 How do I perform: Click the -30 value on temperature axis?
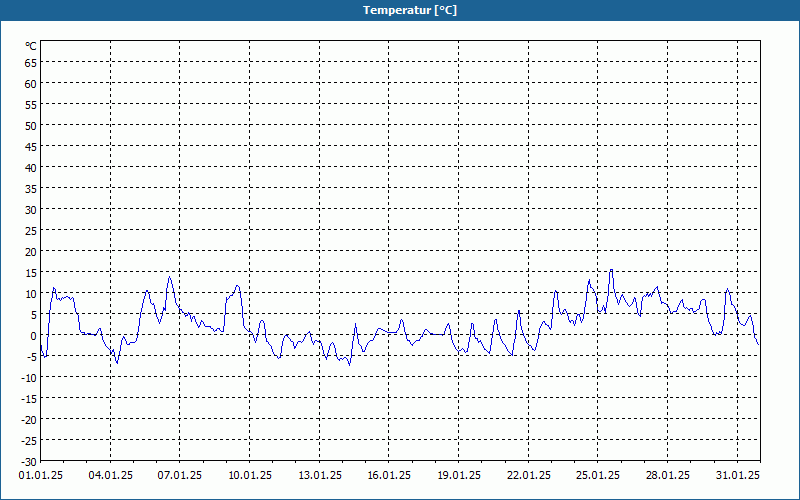coord(29,461)
